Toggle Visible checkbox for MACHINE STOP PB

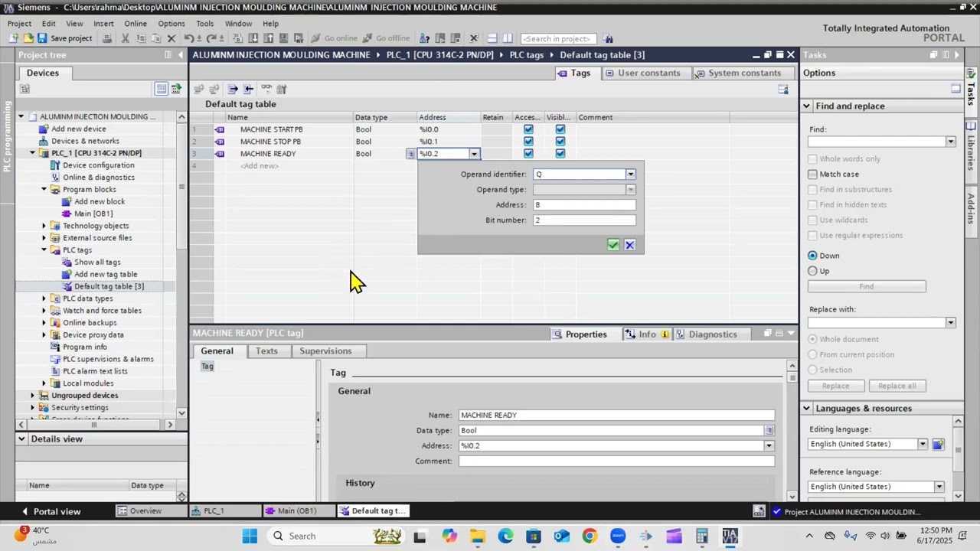click(560, 142)
